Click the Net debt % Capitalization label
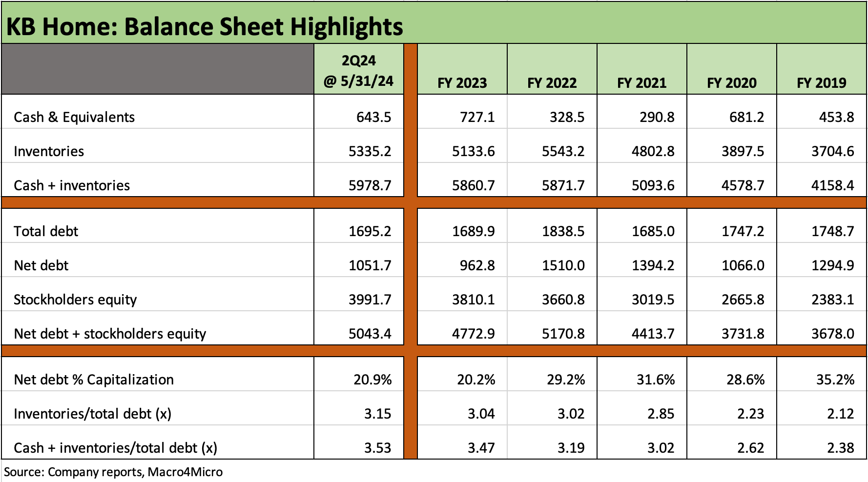Viewport: 868px width, 482px height. coord(94,380)
